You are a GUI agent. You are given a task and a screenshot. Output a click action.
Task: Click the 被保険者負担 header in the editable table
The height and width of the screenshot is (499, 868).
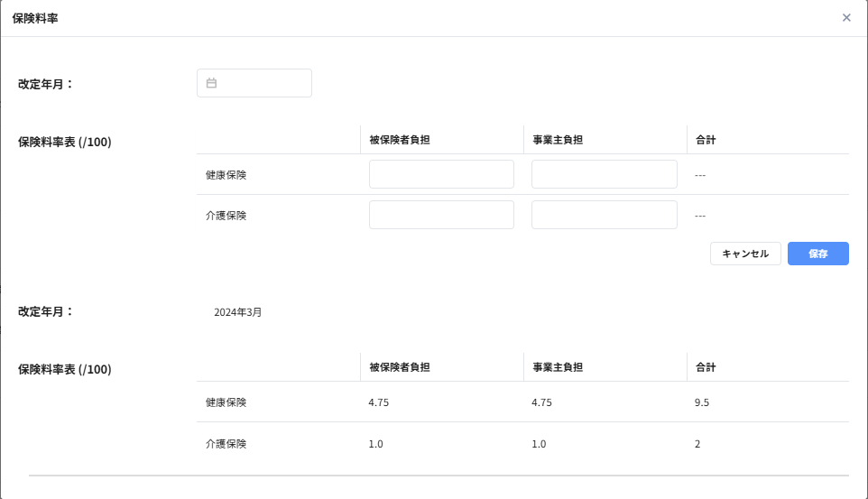pyautogui.click(x=399, y=140)
